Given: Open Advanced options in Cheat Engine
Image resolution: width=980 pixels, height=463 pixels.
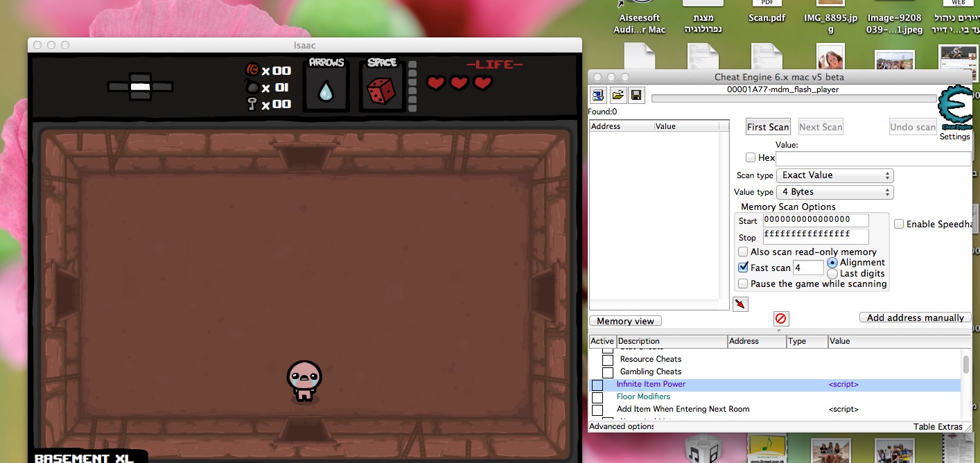Looking at the screenshot, I should point(621,426).
